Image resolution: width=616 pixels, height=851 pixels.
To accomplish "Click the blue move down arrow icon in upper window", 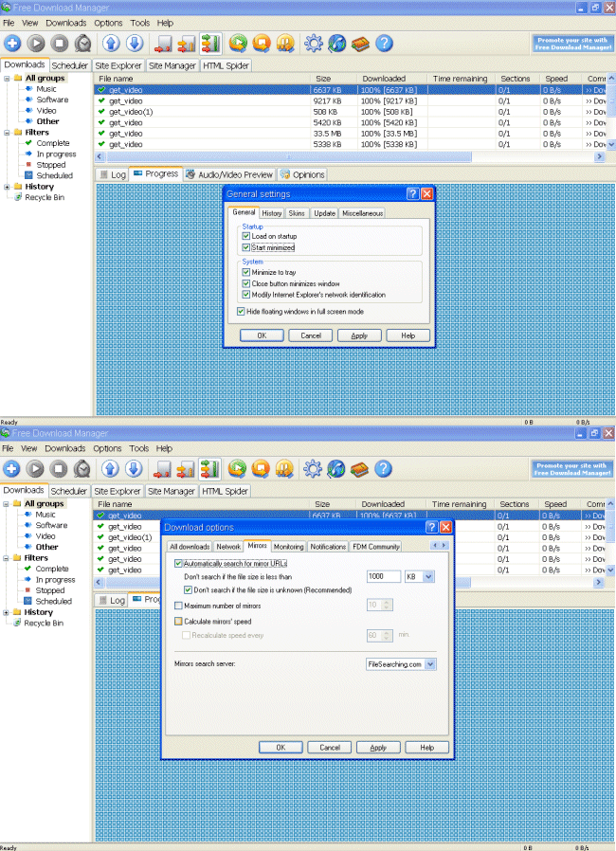I will [x=135, y=44].
